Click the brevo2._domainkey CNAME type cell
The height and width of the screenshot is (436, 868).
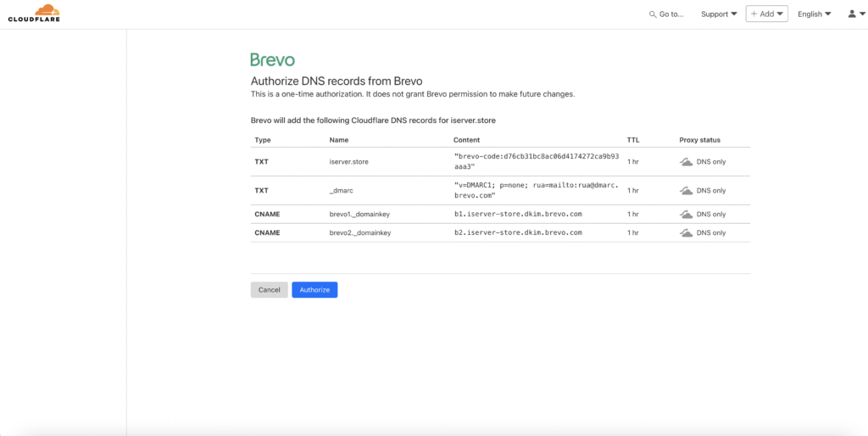tap(267, 232)
